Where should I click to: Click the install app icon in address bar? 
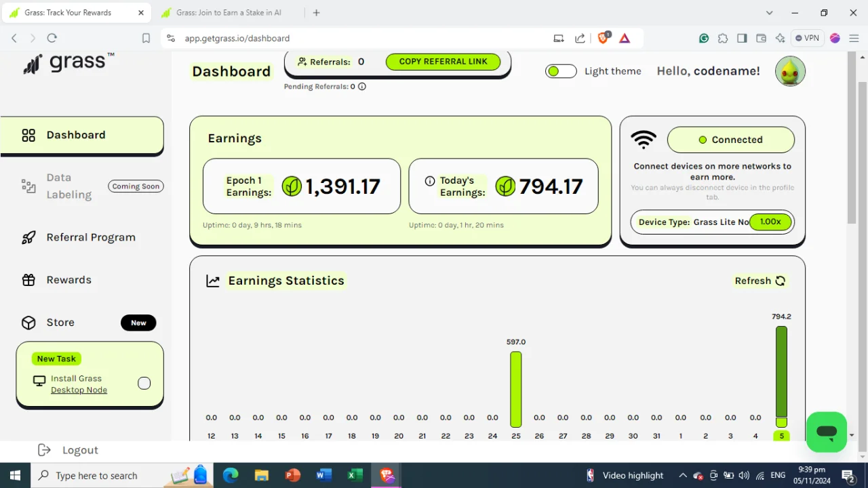(x=559, y=39)
